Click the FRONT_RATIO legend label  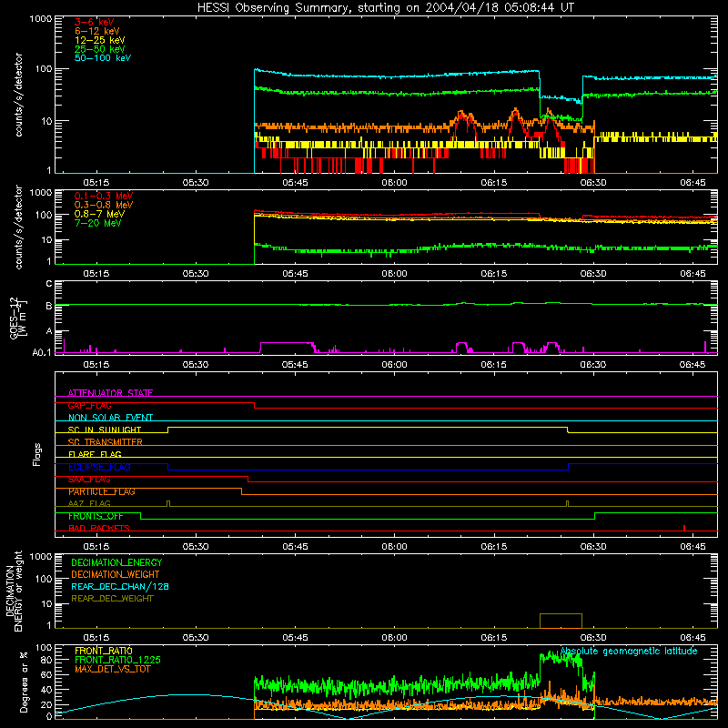click(x=104, y=651)
